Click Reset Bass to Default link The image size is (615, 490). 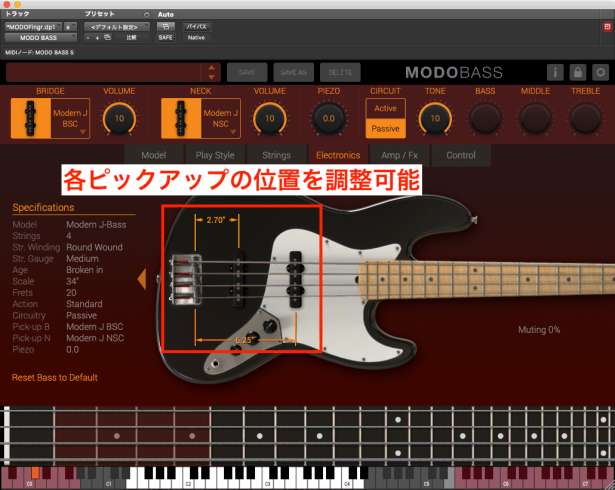[55, 377]
